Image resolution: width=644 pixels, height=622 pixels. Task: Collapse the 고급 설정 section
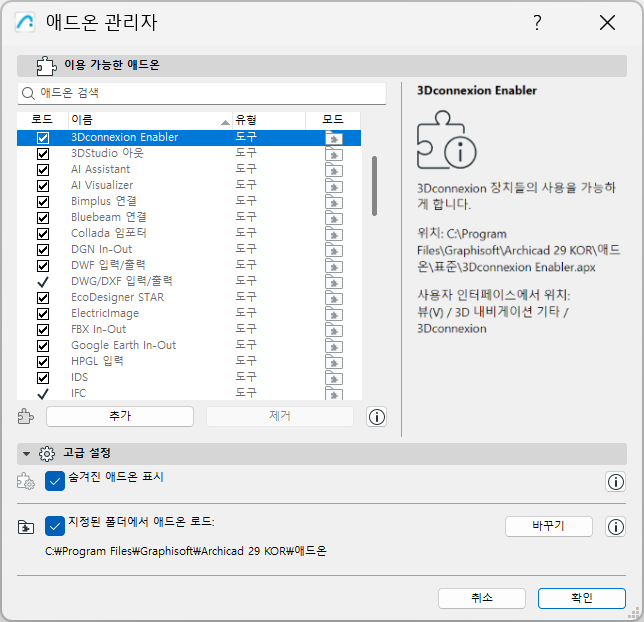26,454
